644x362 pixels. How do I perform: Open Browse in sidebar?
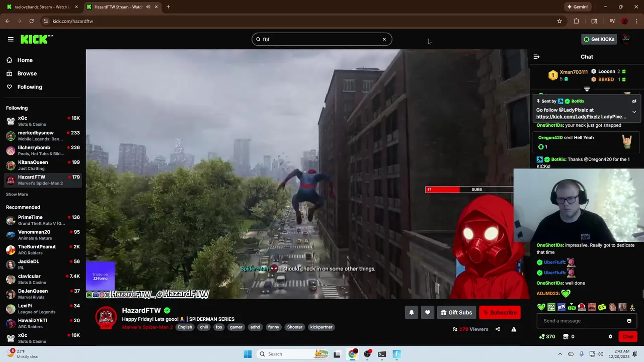click(27, 73)
